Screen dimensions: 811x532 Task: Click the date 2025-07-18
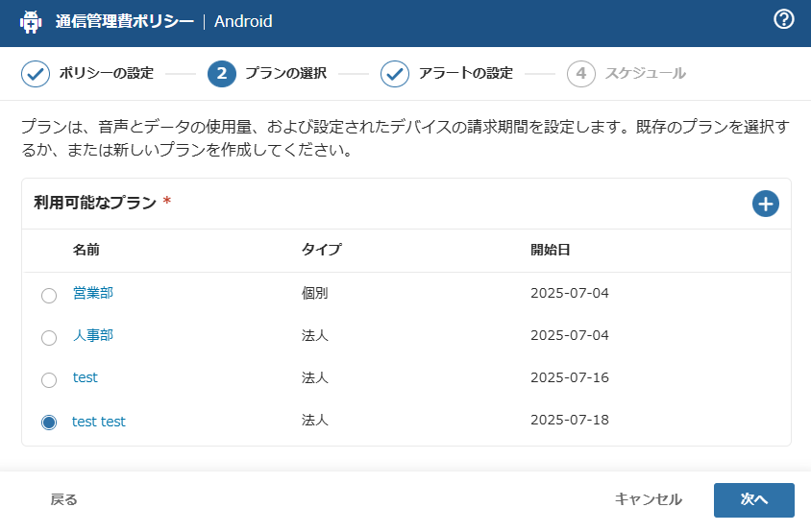(x=570, y=420)
